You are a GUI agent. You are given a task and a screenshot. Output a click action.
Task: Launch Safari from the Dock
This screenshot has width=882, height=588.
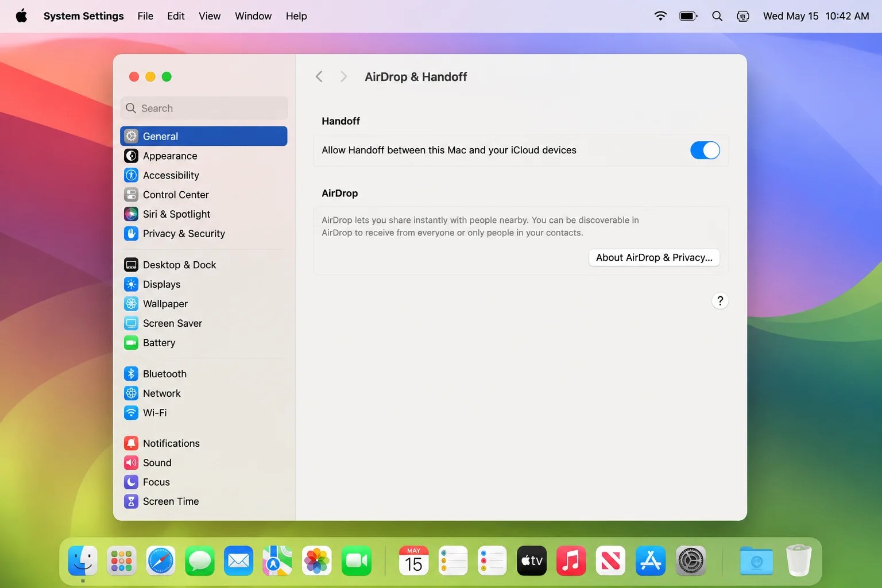(x=161, y=560)
